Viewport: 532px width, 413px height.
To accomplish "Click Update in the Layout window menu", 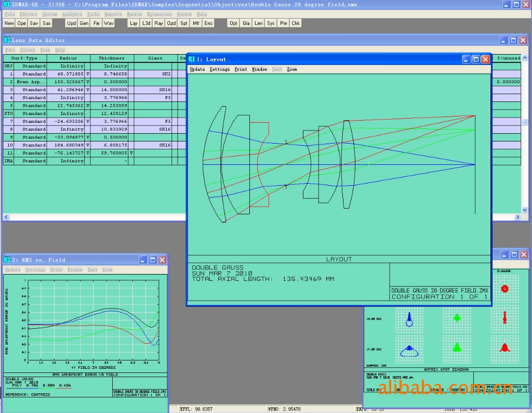I will (x=197, y=69).
